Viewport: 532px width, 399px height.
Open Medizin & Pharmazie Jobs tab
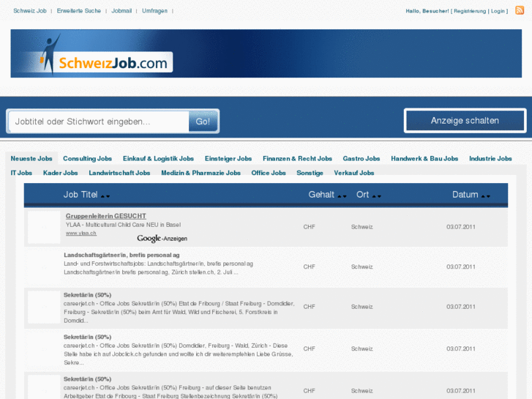201,173
